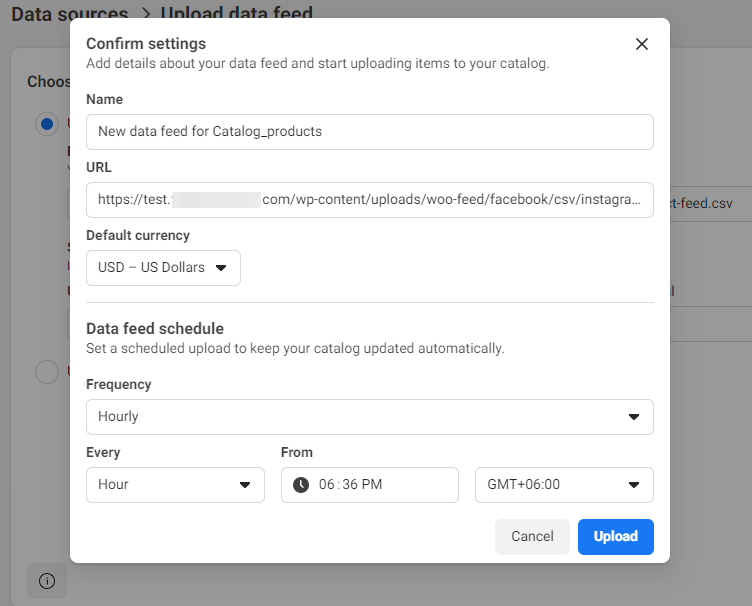Close the Confirm settings dialog with X

(x=642, y=44)
